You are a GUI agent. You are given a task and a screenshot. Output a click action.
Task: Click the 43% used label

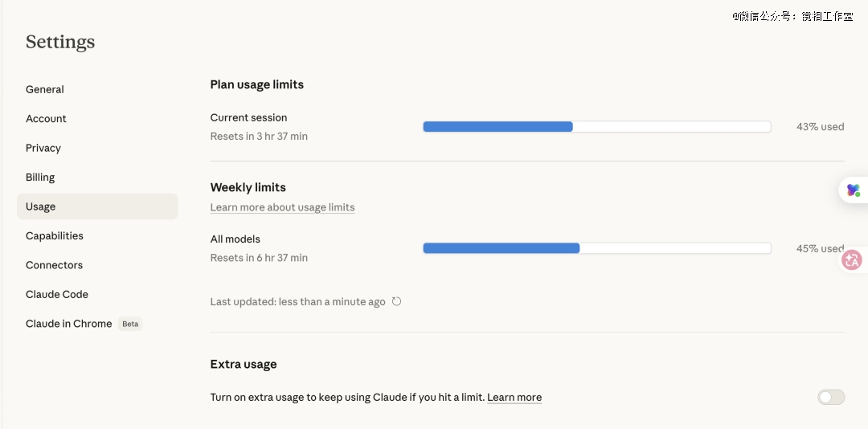(820, 127)
